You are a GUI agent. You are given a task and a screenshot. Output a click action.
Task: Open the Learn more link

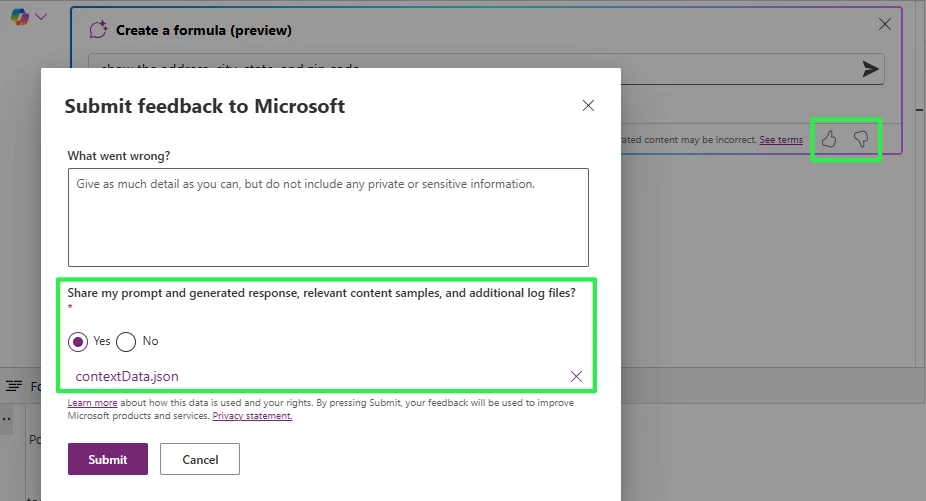click(x=91, y=403)
